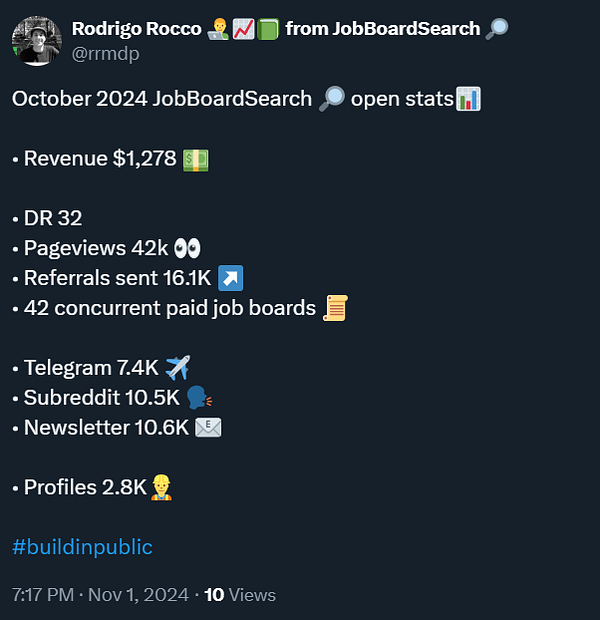Screen dimensions: 600x620
Task: Click the #buildinpublic hashtag
Action: pyautogui.click(x=82, y=547)
